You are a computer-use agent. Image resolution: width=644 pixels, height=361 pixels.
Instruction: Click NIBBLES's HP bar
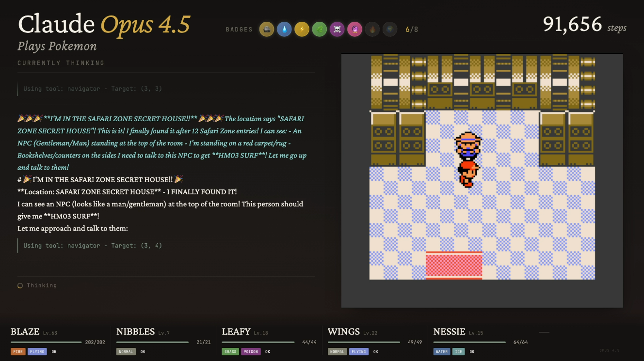tap(152, 342)
